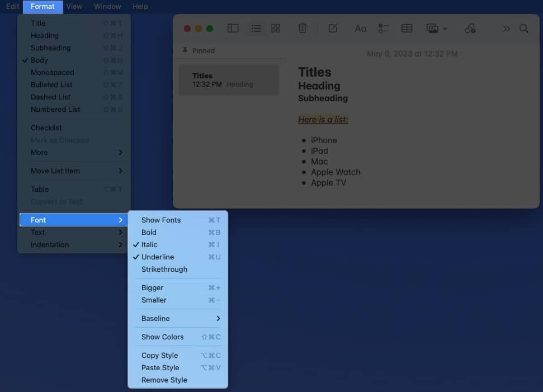Expand the More submenu

(x=74, y=152)
